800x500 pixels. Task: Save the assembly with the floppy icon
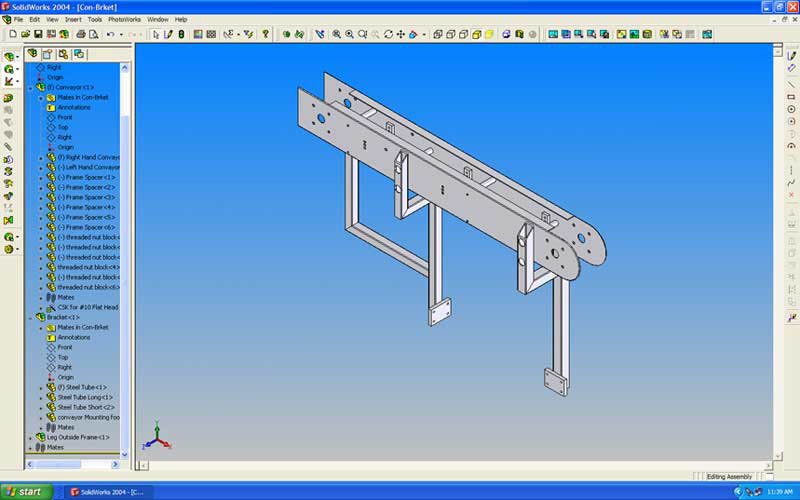tap(38, 34)
